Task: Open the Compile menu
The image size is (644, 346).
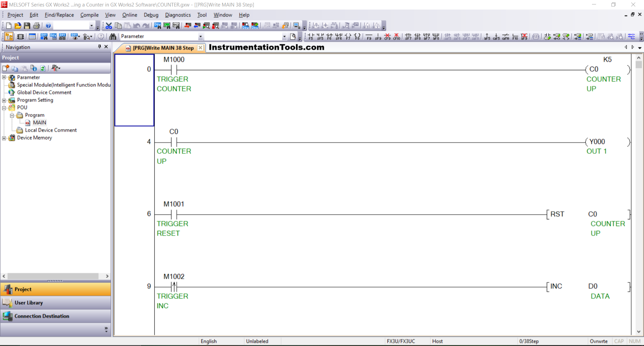Action: click(x=89, y=15)
